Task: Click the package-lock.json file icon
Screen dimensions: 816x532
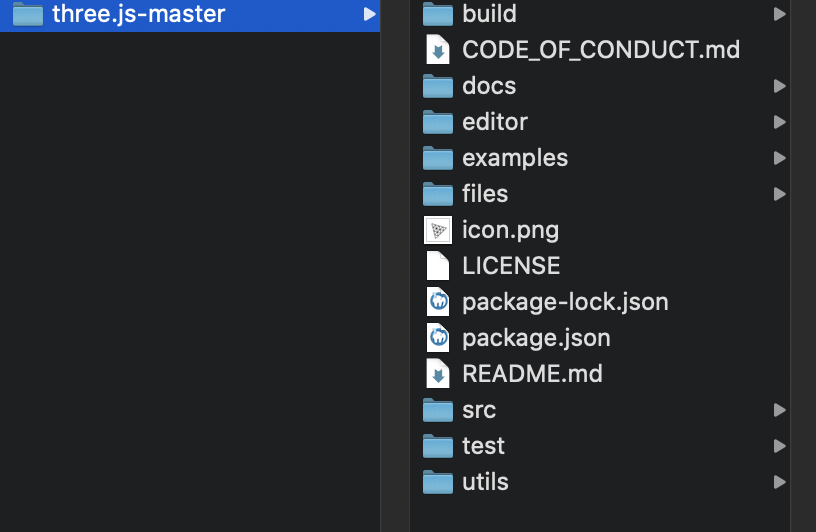Action: [x=438, y=302]
